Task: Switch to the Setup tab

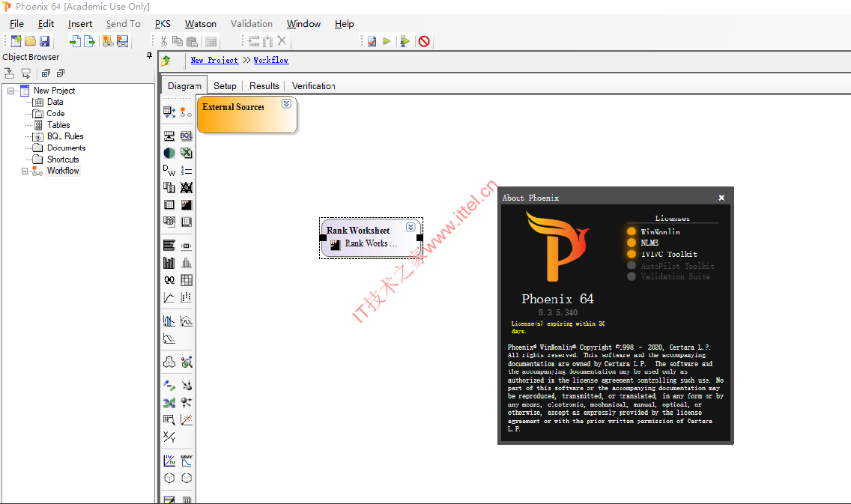Action: pyautogui.click(x=225, y=85)
